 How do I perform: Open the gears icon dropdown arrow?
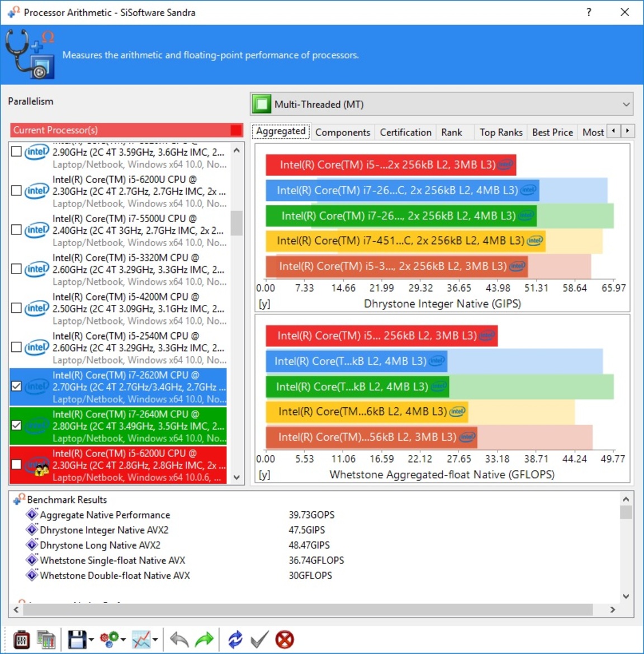124,639
